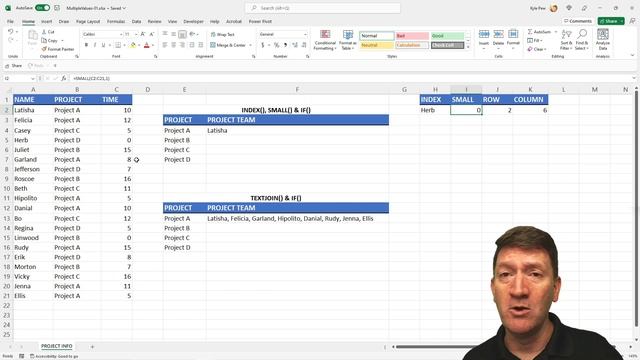Open the Fill button in Editing
The width and height of the screenshot is (640, 360).
[x=534, y=40]
